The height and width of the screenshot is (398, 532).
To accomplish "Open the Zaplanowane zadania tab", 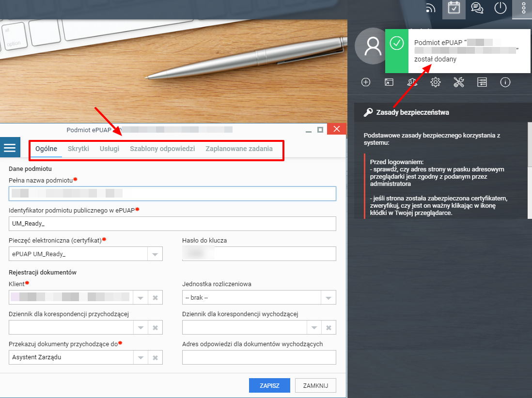I will [239, 149].
